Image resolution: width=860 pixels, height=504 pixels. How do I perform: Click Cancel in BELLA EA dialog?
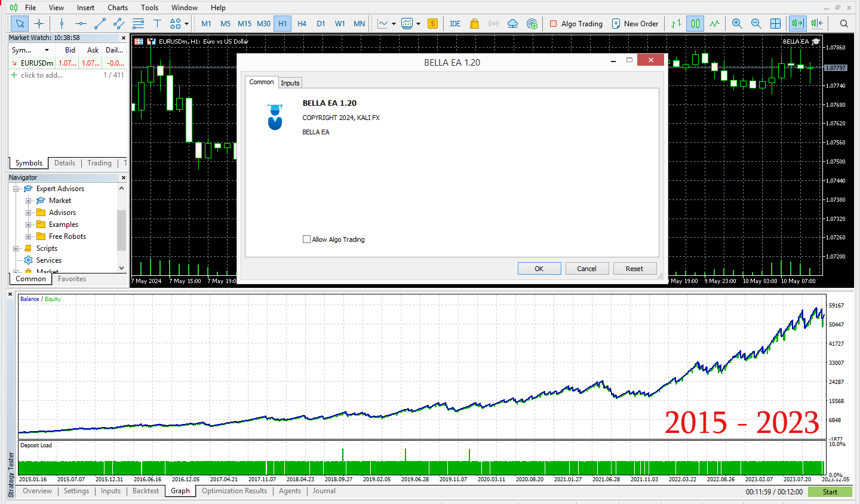(x=587, y=269)
